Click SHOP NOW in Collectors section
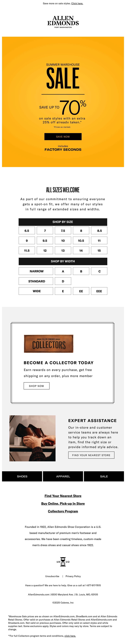 click(x=37, y=386)
